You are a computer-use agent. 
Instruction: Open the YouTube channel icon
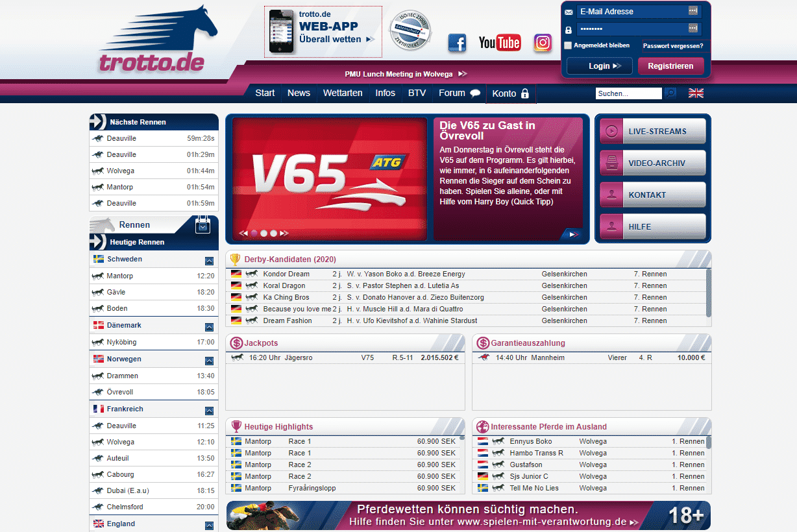[x=500, y=43]
